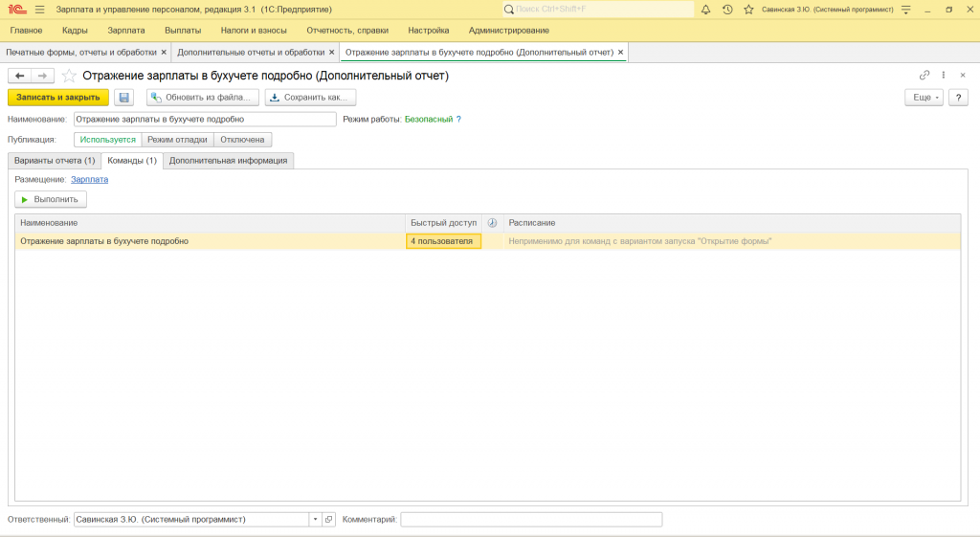This screenshot has height=537, width=980.
Task: Set publication to Используется
Action: (x=107, y=140)
